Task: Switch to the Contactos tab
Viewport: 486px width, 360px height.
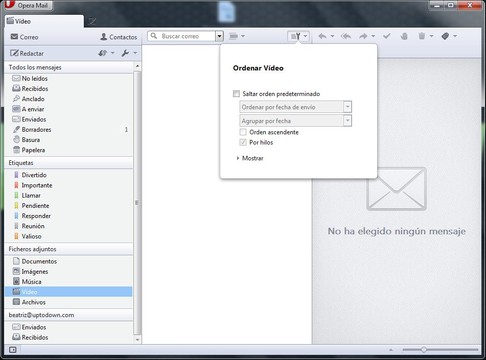Action: [x=119, y=37]
